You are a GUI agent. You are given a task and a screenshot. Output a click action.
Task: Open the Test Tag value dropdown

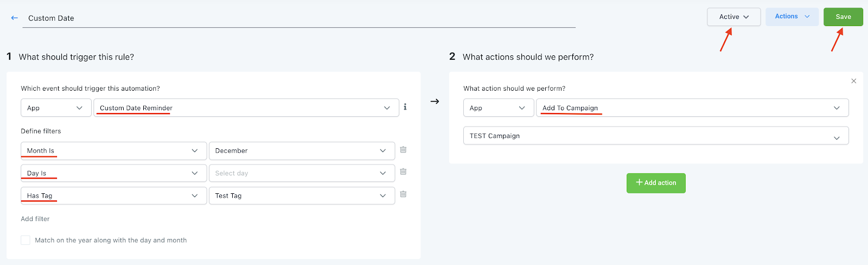coord(301,195)
